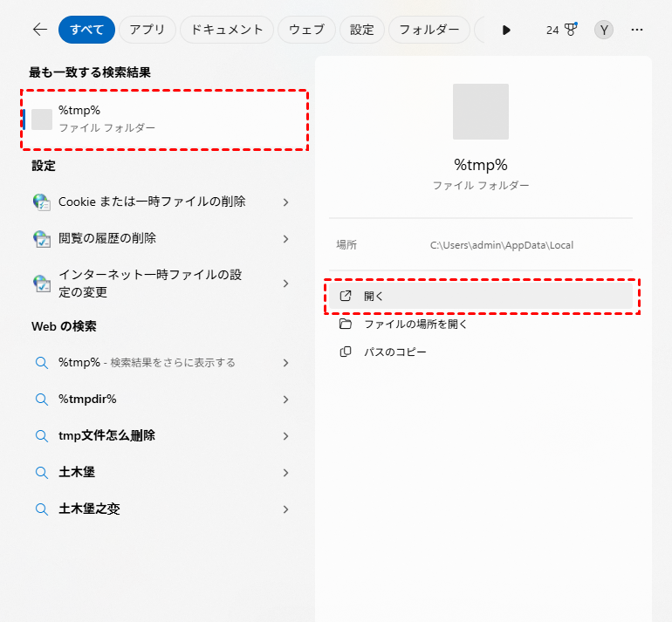The height and width of the screenshot is (622, 672).
Task: Open the ウェブ filter tab
Action: 306,30
